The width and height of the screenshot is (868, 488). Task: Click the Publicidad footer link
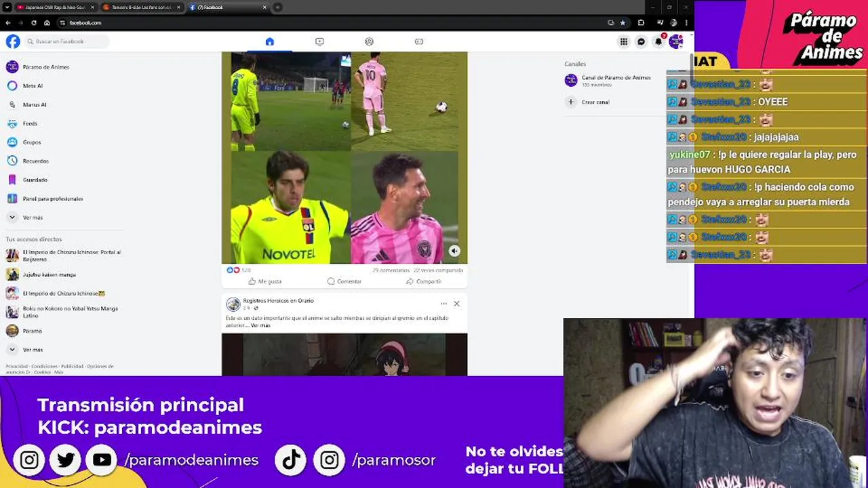tap(72, 366)
